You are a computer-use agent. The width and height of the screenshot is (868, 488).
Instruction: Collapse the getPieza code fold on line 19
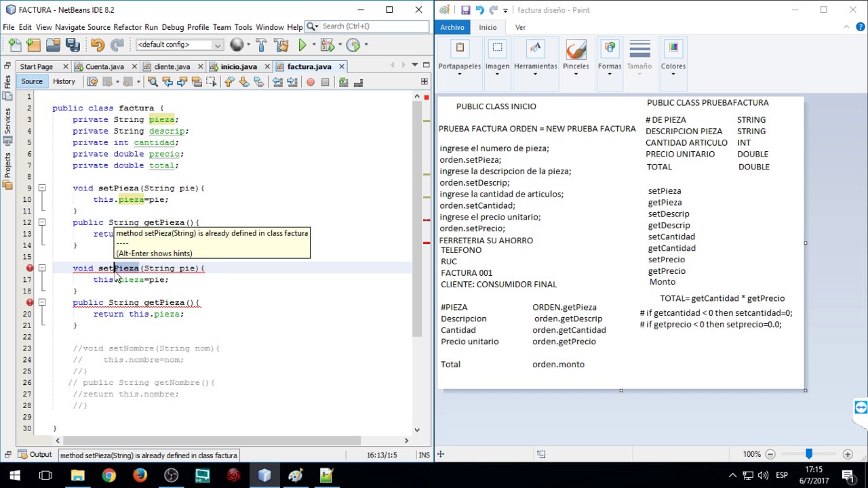pyautogui.click(x=41, y=302)
